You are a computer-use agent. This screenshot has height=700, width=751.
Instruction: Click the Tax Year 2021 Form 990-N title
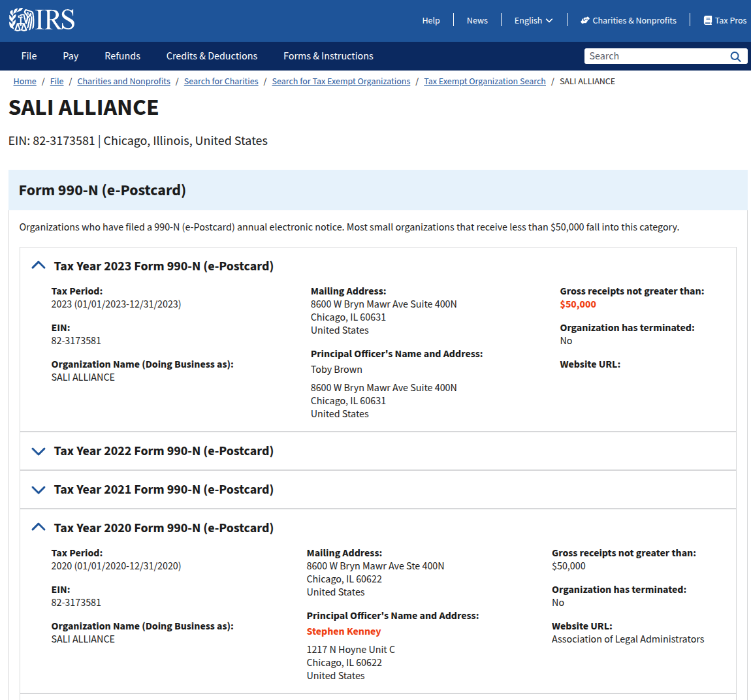click(163, 489)
